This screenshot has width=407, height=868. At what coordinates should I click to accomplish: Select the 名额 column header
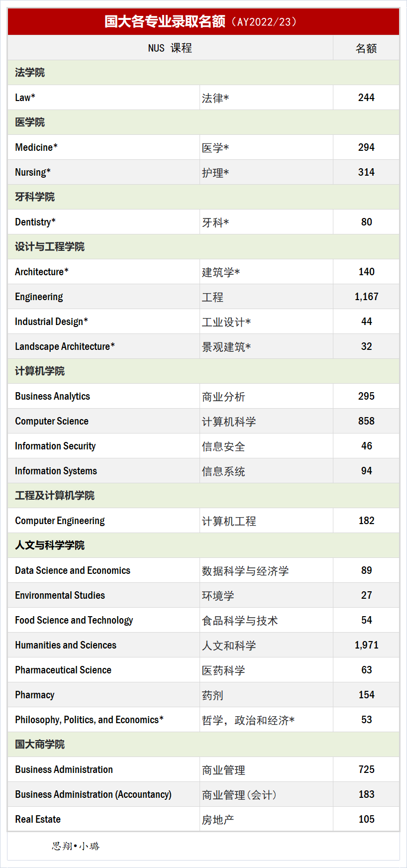pos(366,48)
